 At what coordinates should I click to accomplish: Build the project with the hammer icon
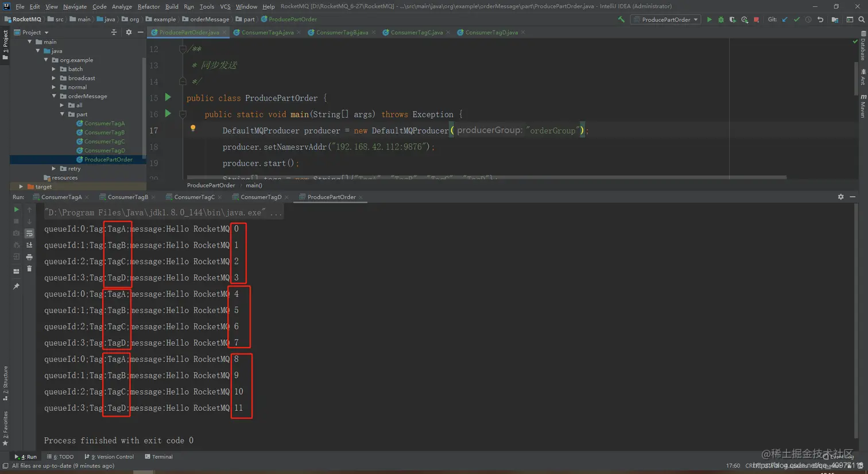click(621, 20)
